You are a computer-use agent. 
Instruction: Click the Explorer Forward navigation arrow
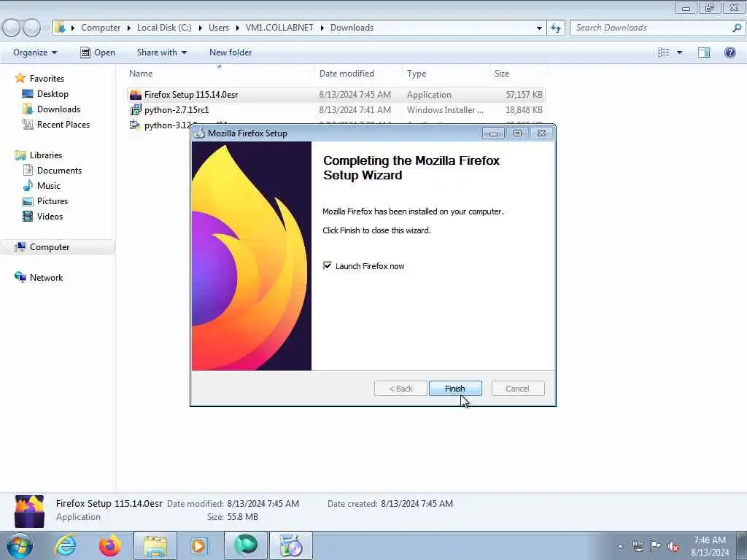tap(32, 28)
